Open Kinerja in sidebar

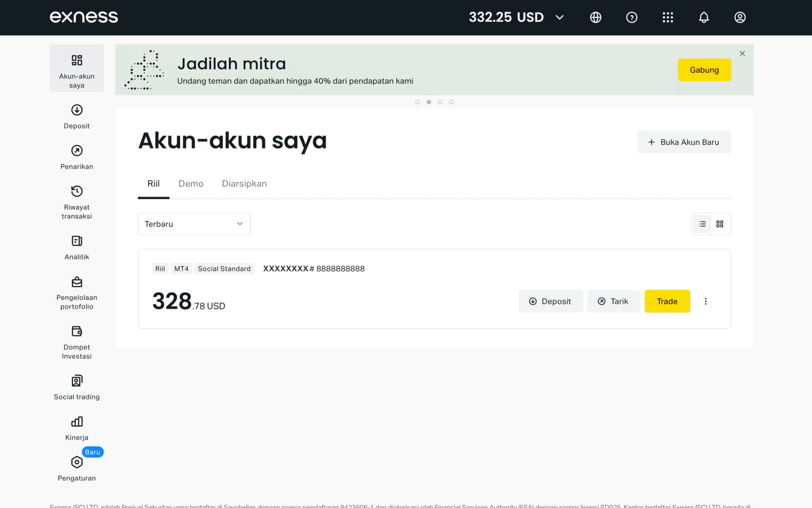[x=77, y=429]
